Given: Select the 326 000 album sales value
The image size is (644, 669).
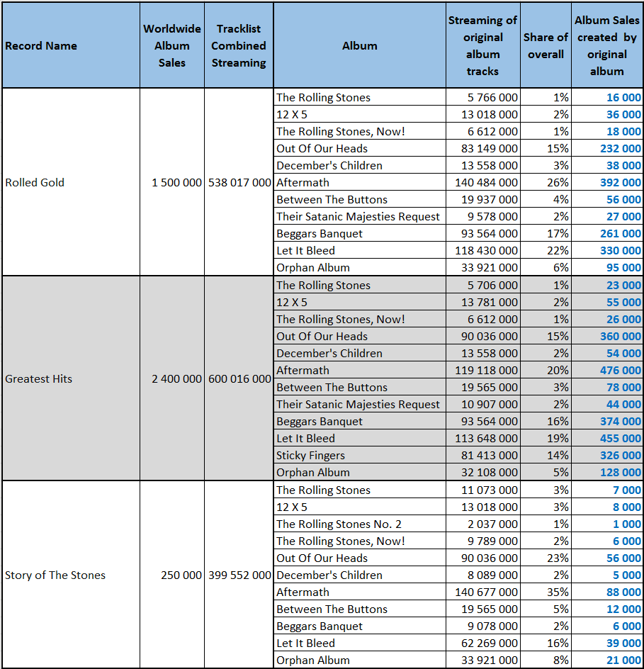Looking at the screenshot, I should click(621, 455).
